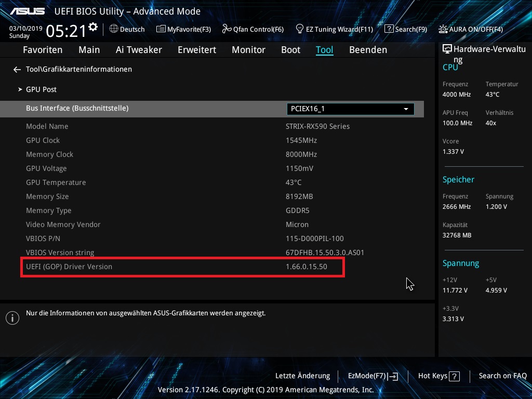
Task: Click 115-D000PIL-100 value
Action: (314, 238)
